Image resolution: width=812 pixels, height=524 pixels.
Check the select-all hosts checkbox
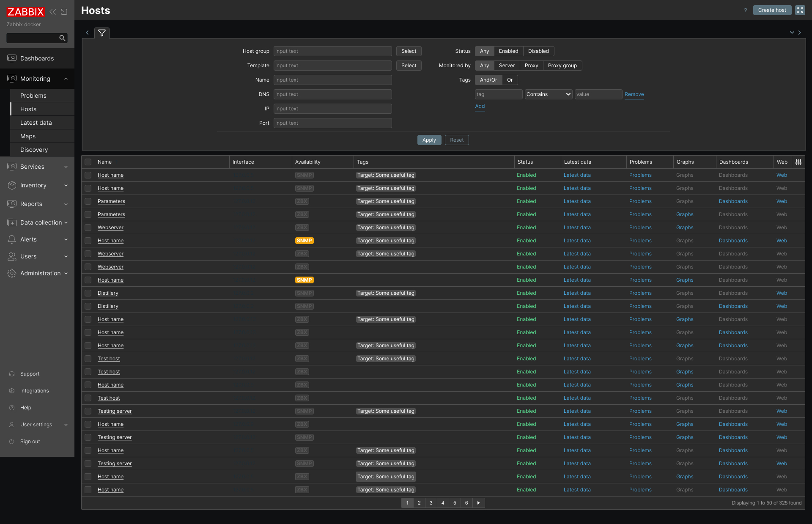point(88,162)
